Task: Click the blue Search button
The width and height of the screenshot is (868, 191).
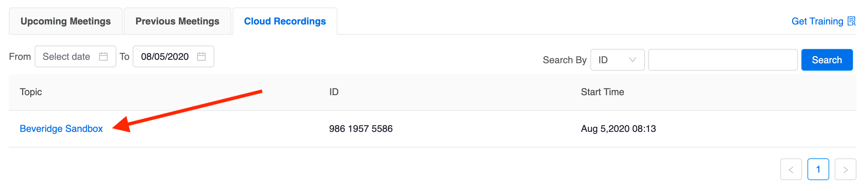Action: 827,60
